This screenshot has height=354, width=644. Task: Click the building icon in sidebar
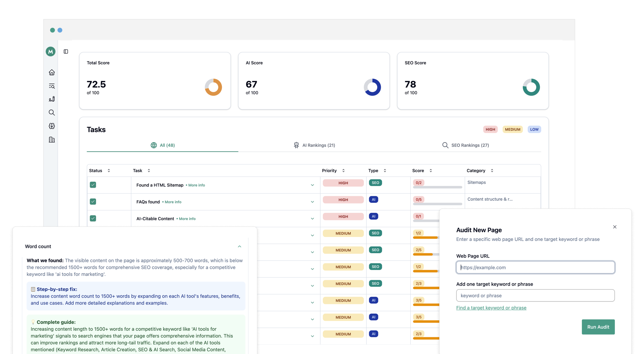pos(52,139)
